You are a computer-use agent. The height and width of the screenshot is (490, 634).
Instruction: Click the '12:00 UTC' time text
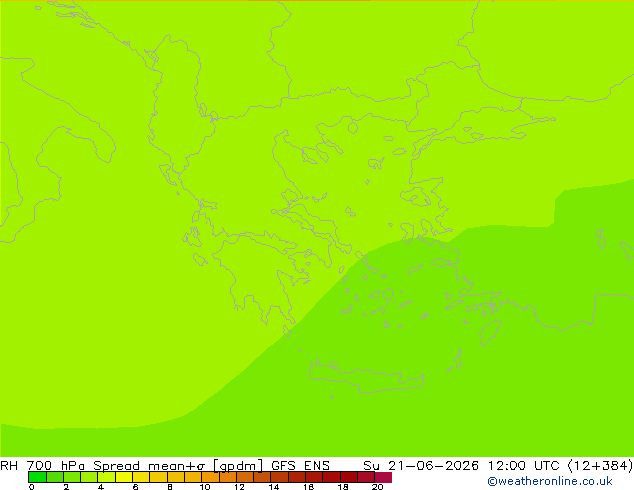coord(524,465)
